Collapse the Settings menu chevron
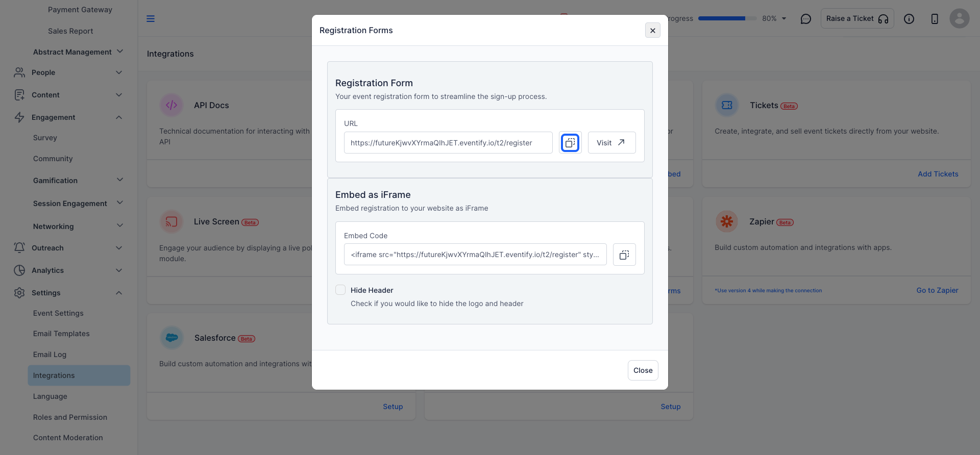The width and height of the screenshot is (980, 455). tap(119, 293)
